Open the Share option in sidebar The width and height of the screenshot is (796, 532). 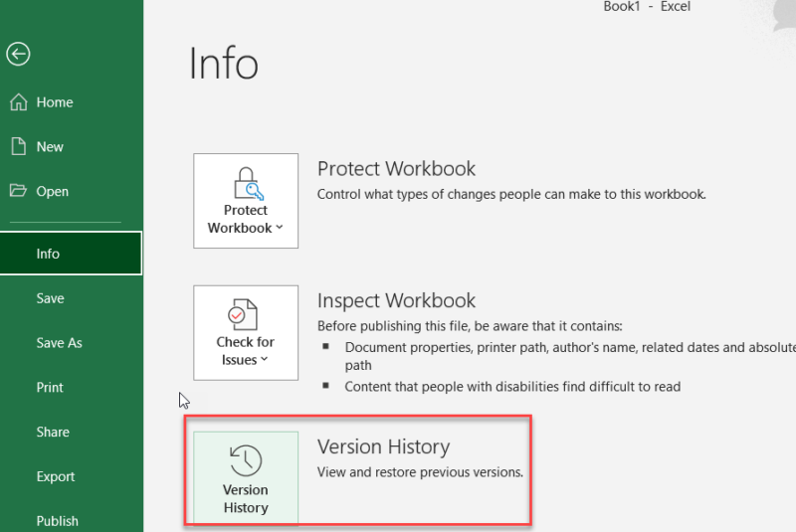click(x=53, y=433)
